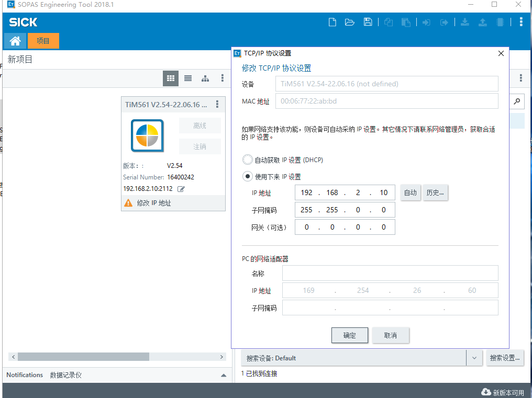This screenshot has height=398, width=532.
Task: Select automatic IP settings (DHCP) radio button
Action: (x=248, y=160)
